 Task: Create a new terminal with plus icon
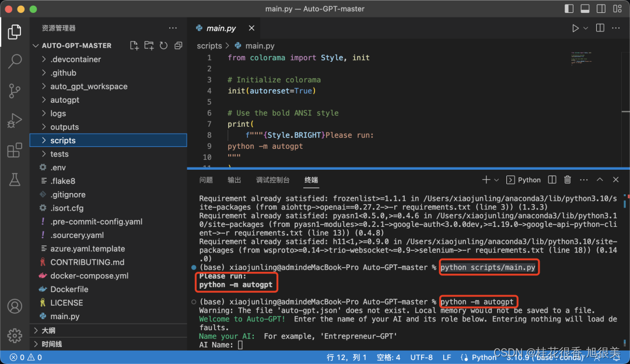pyautogui.click(x=486, y=180)
